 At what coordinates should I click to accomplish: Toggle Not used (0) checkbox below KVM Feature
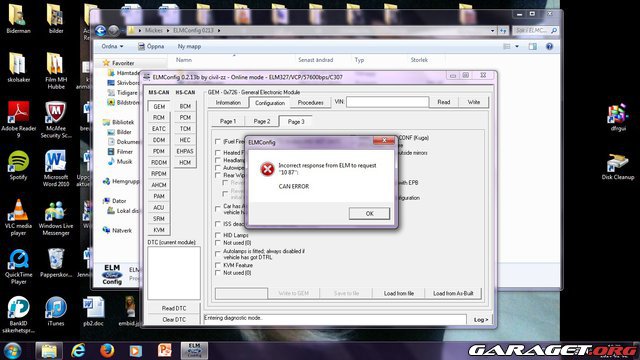(218, 273)
